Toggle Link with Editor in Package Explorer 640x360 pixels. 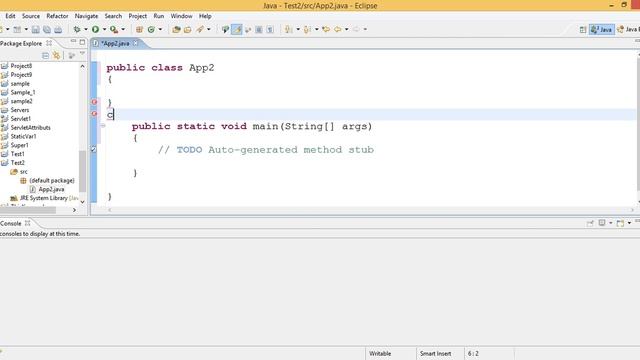click(56, 55)
